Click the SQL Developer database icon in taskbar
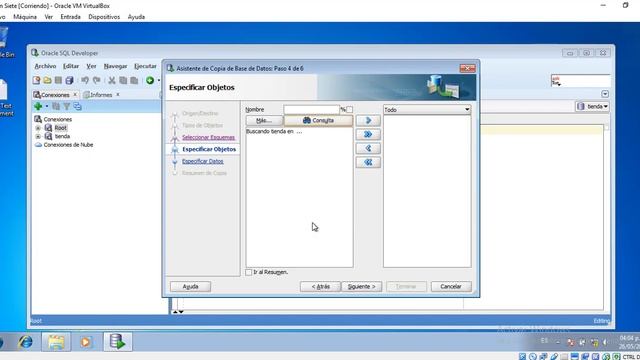The width and height of the screenshot is (640, 360). pyautogui.click(x=118, y=342)
